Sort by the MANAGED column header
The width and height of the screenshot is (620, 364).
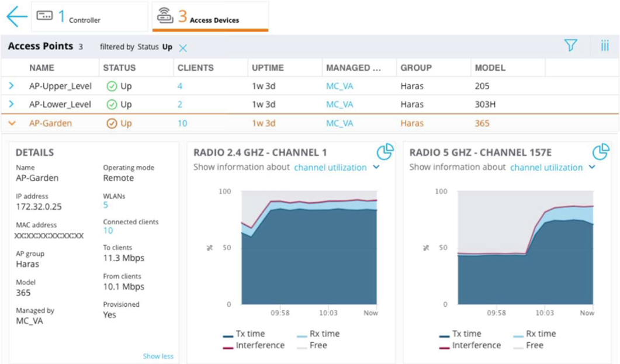click(353, 68)
